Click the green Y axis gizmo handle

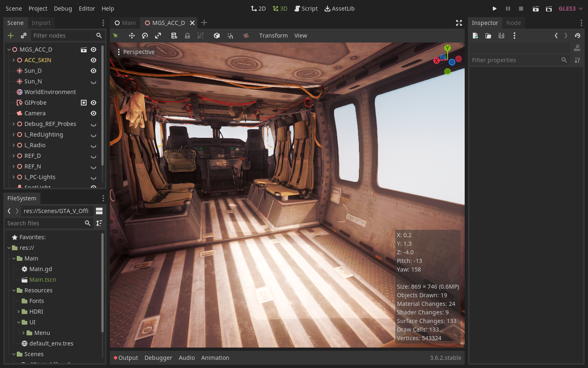[448, 48]
